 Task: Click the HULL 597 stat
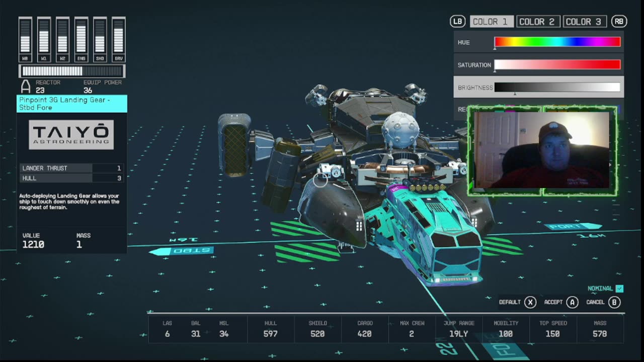point(271,329)
